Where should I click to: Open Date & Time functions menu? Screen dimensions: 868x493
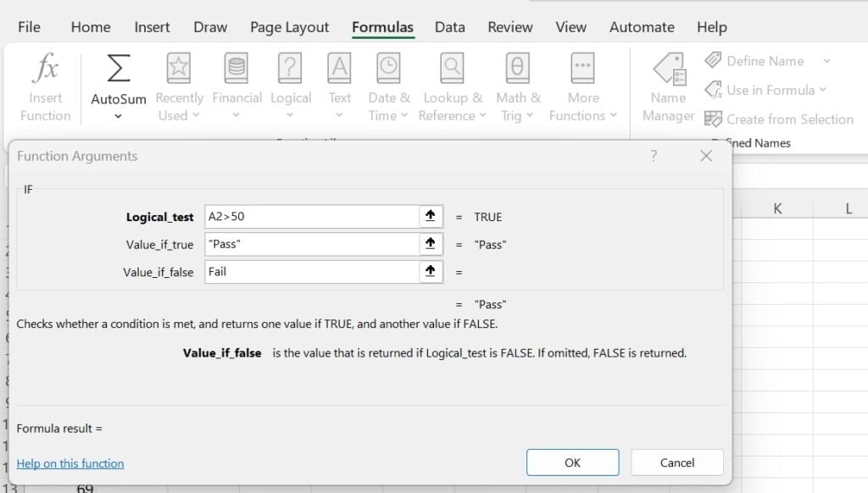(388, 87)
